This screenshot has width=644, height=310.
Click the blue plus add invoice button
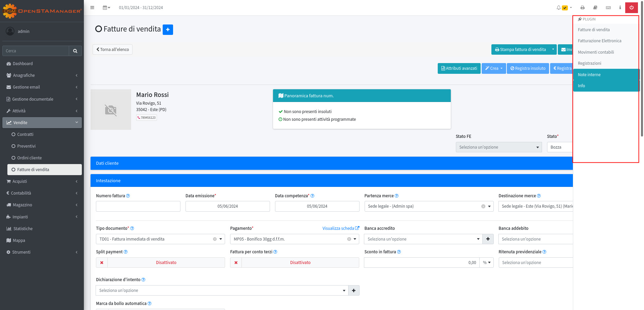(168, 30)
